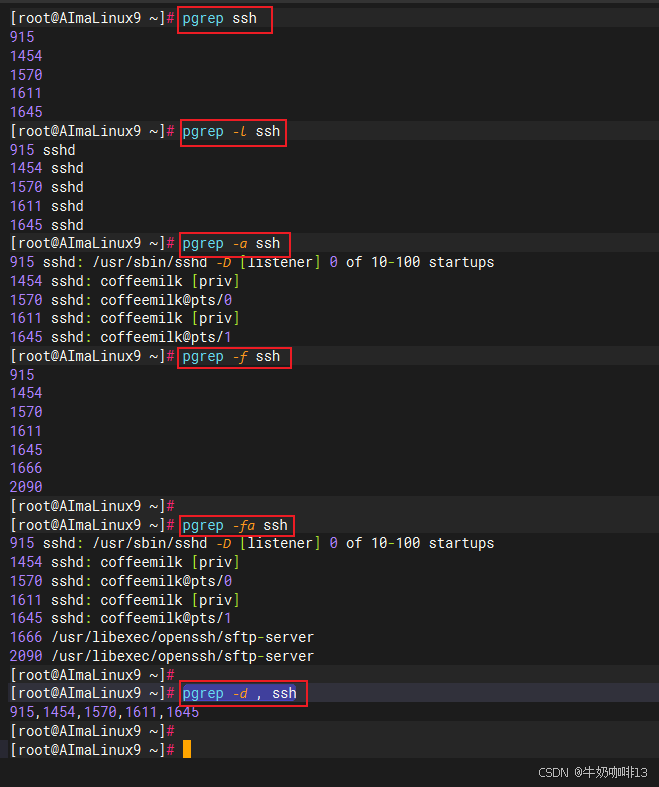The image size is (659, 787).
Task: Click the "pgrep -l ssh" command
Action: coord(231,132)
